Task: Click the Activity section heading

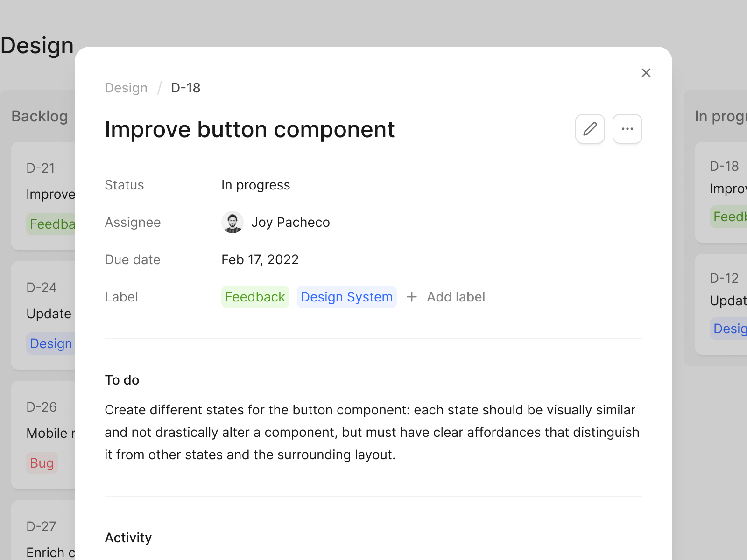Action: coord(128,538)
